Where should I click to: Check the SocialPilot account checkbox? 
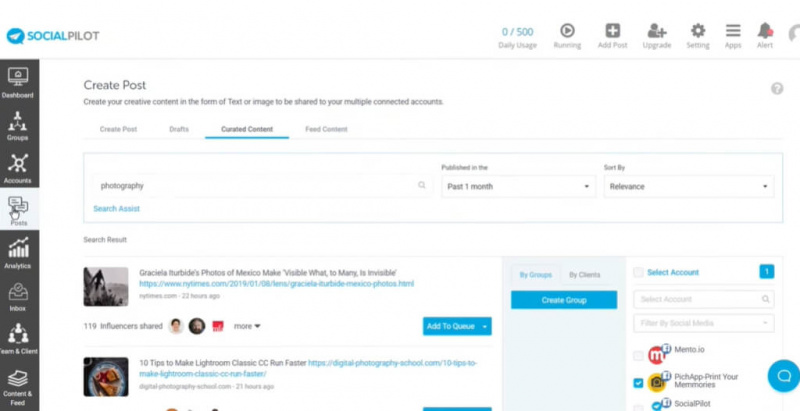638,407
